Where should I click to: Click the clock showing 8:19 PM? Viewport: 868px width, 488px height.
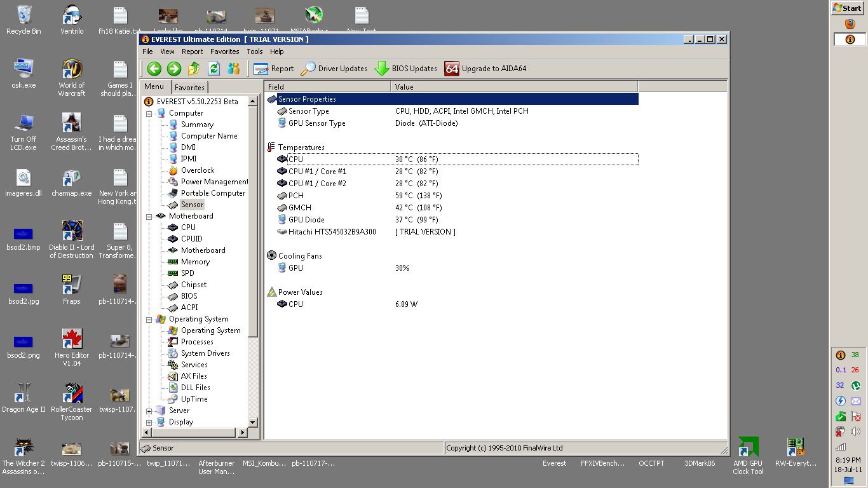(x=848, y=460)
